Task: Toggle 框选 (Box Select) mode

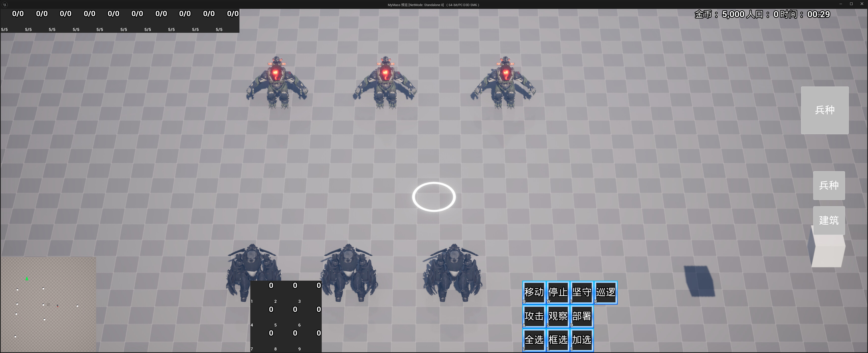Action: [558, 340]
